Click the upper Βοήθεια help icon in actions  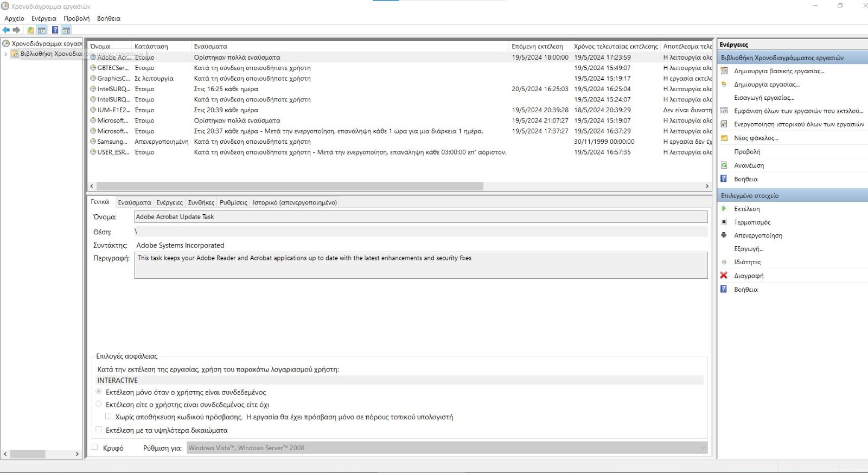click(724, 178)
